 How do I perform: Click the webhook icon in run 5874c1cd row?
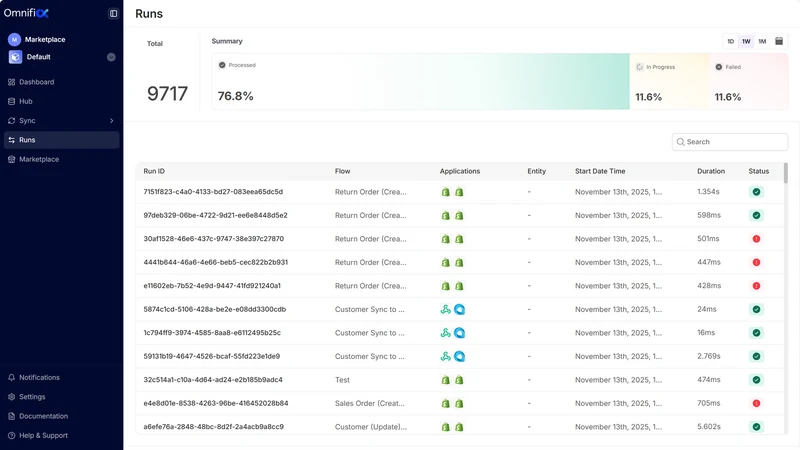(x=445, y=309)
